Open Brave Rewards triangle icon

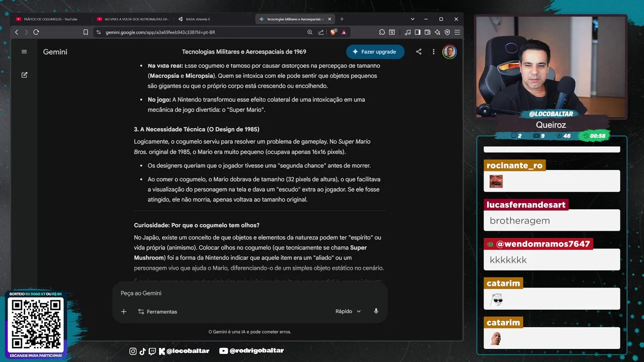(x=344, y=32)
